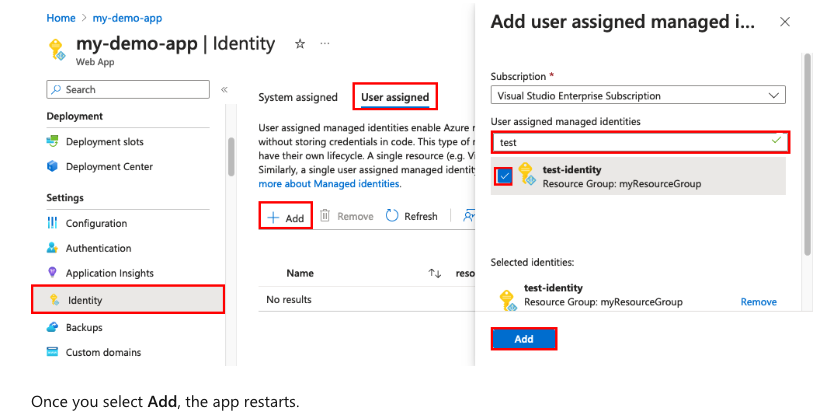Image resolution: width=825 pixels, height=420 pixels.
Task: Click 'Selected identities:' label
Action: [532, 262]
